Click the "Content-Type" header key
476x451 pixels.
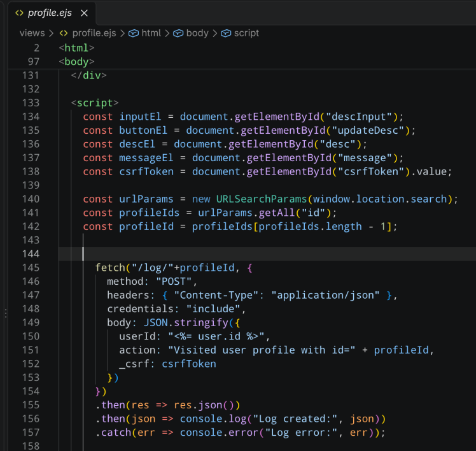pos(216,295)
